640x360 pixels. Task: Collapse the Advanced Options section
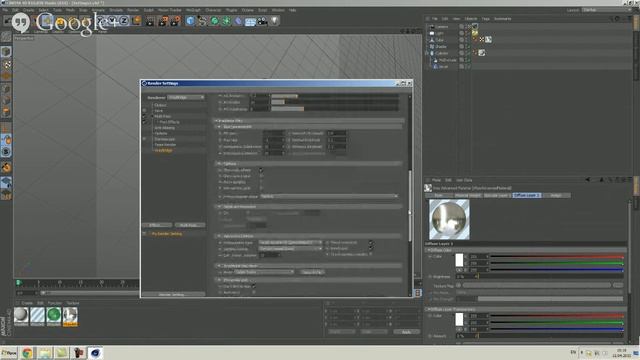click(x=219, y=236)
